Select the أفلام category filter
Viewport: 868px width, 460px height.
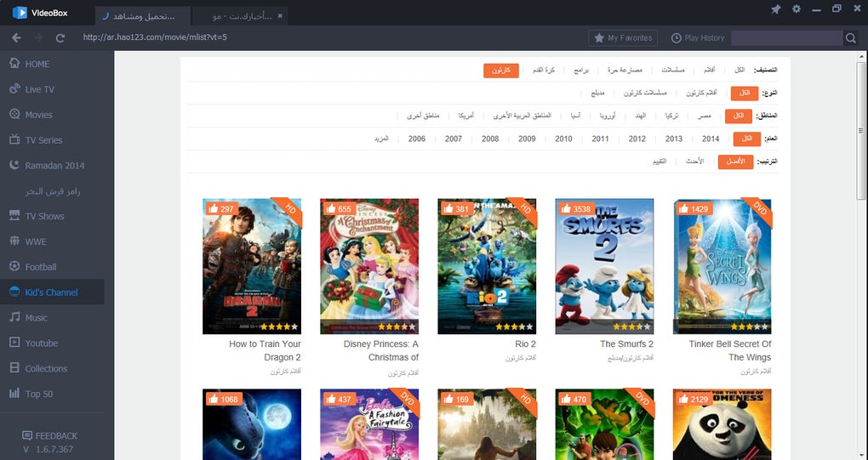709,71
